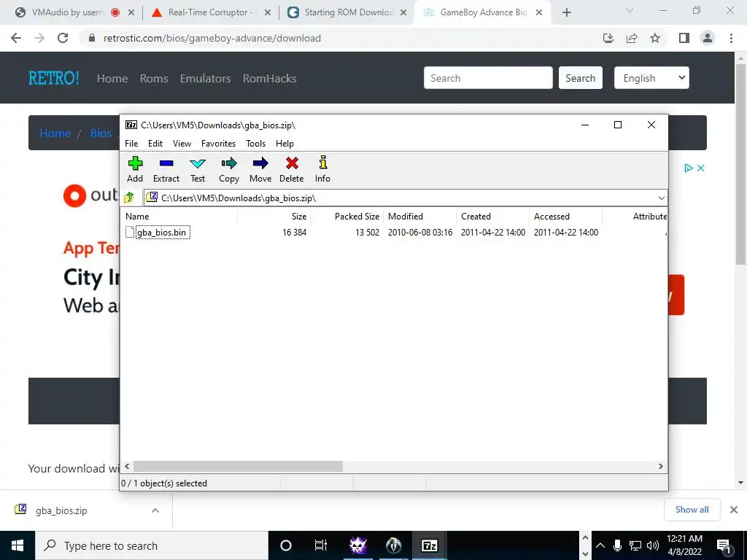Viewport: 747px width, 560px height.
Task: Click the site Search text field
Action: click(x=488, y=77)
